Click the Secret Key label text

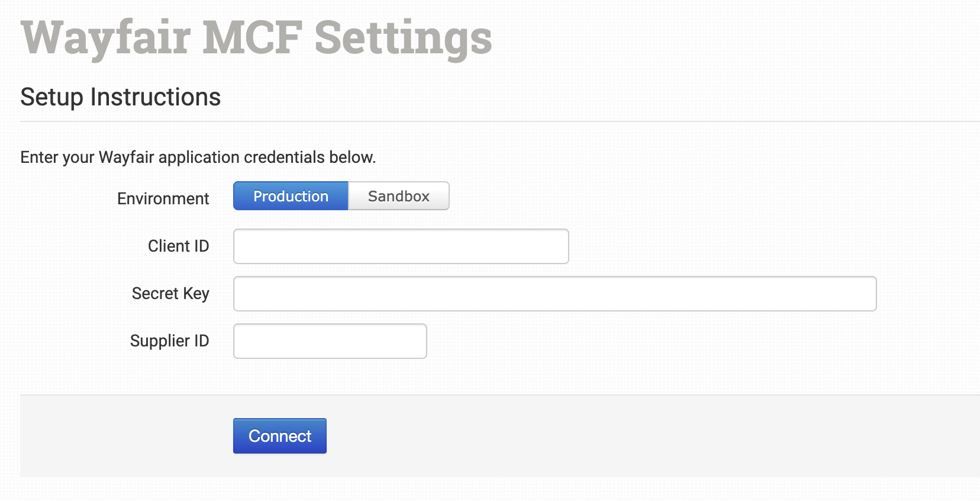click(170, 293)
